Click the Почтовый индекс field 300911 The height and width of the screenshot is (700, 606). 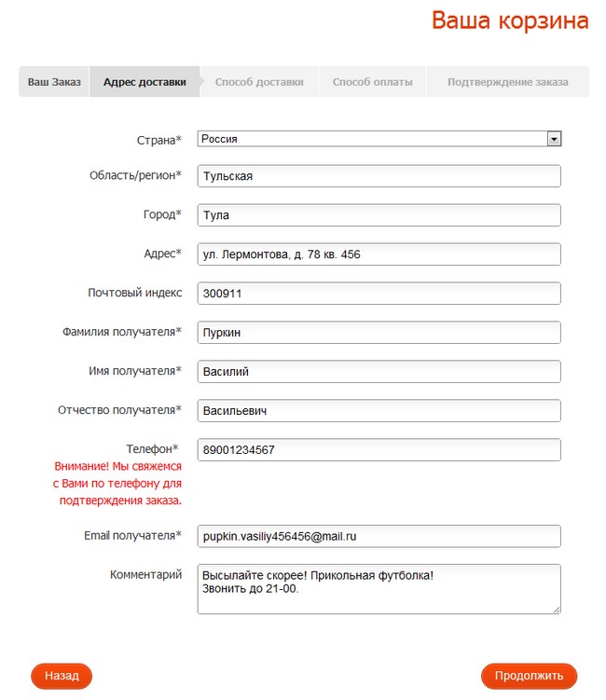(379, 294)
